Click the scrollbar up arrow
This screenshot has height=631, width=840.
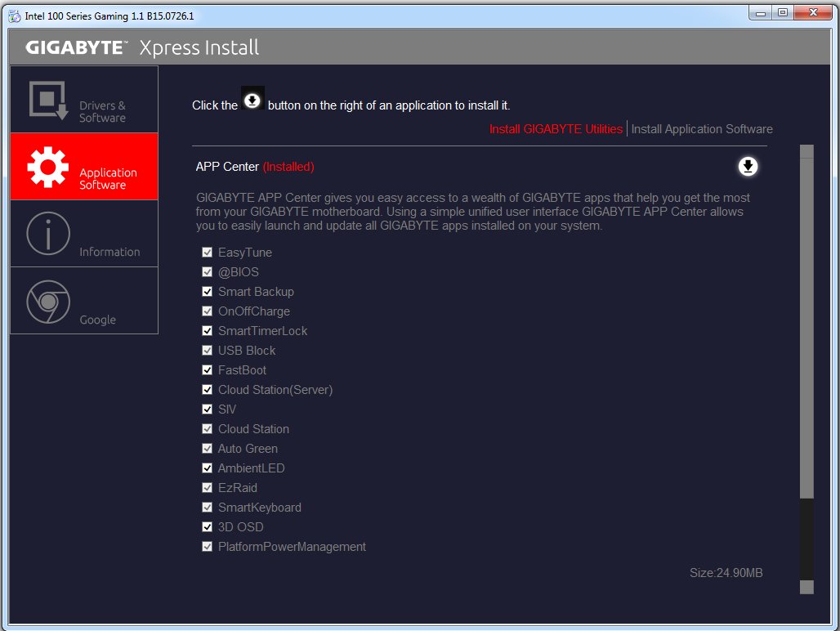pyautogui.click(x=806, y=151)
